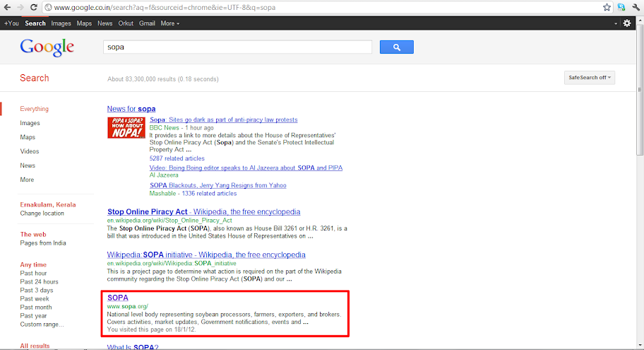Click the Google logo
Image resolution: width=644 pixels, height=350 pixels.
click(x=47, y=47)
